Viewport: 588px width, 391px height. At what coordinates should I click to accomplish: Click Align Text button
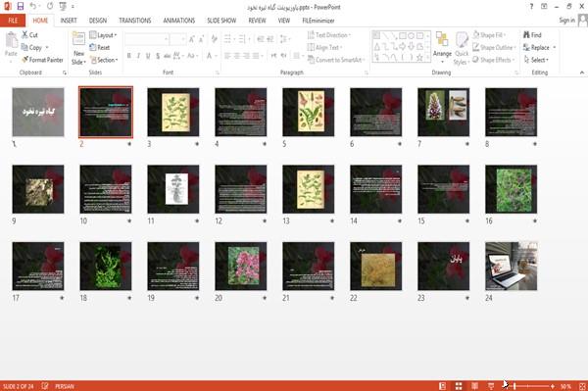pos(324,47)
